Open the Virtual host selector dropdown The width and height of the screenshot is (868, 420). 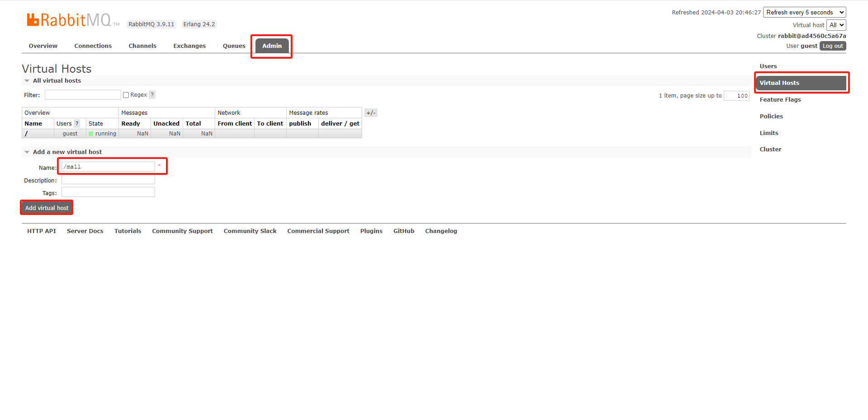(836, 25)
